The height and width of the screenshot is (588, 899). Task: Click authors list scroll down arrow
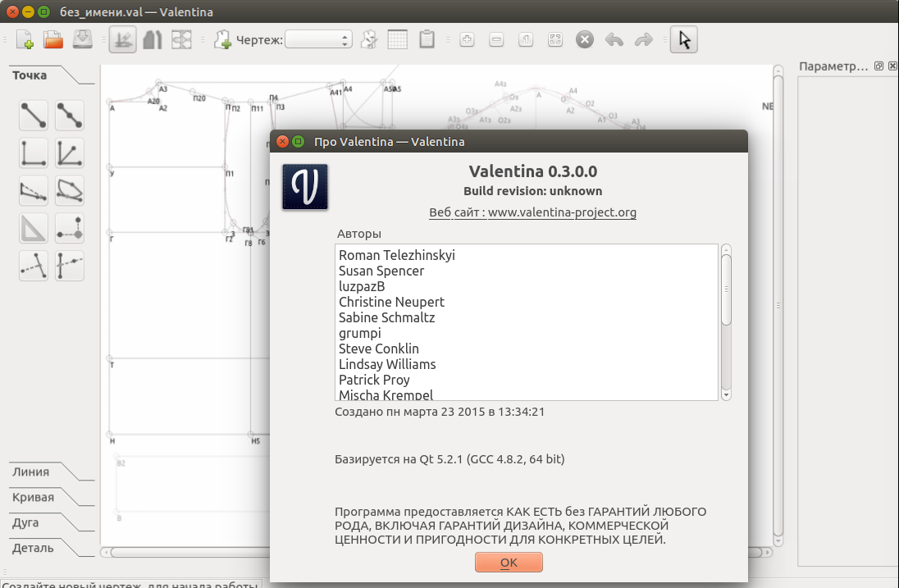(726, 394)
